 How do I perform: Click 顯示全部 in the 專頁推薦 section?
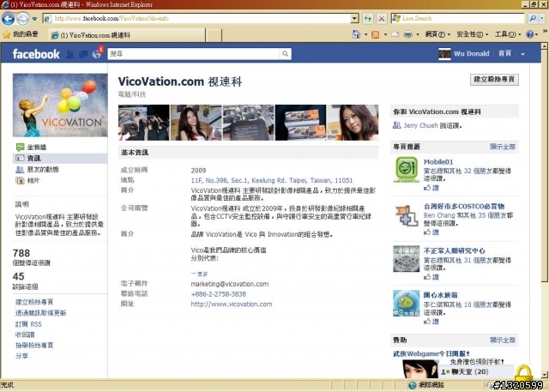pyautogui.click(x=503, y=147)
